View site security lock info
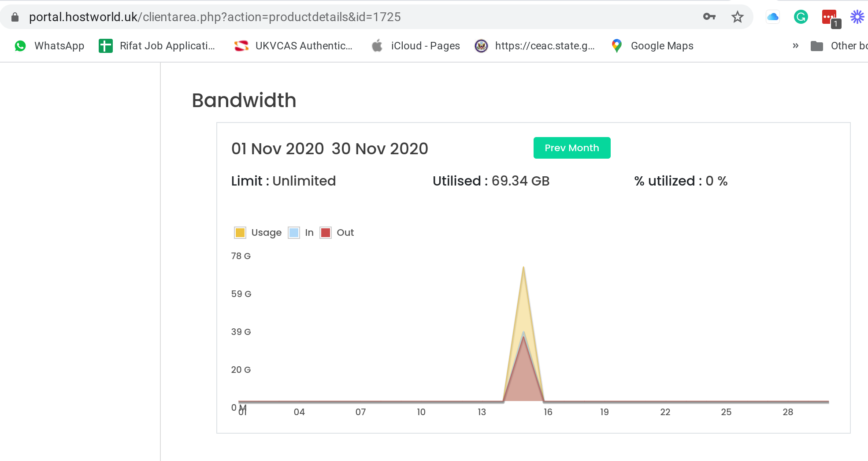Viewport: 868px width, 461px height. pyautogui.click(x=15, y=17)
